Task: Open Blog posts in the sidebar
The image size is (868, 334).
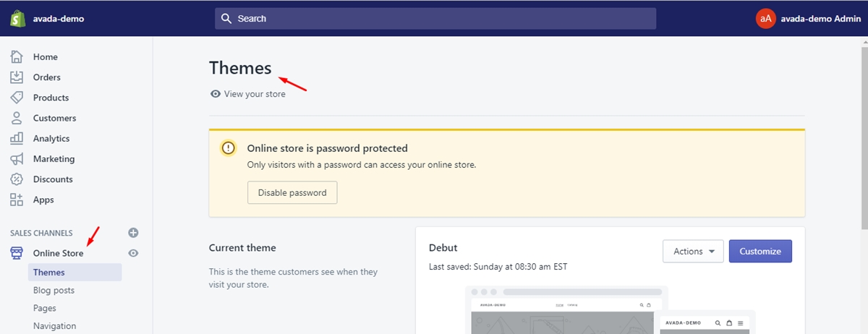Action: pos(54,290)
